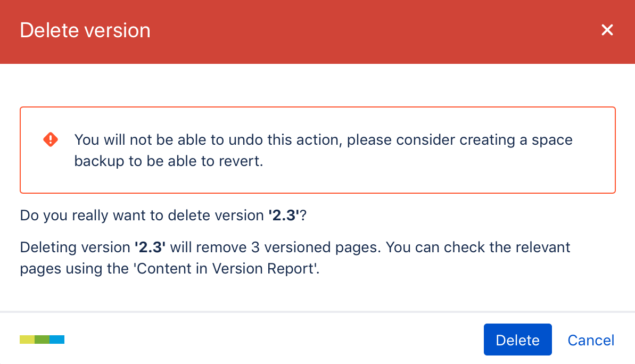
Task: Click the orange warning diamond icon
Action: [x=51, y=140]
